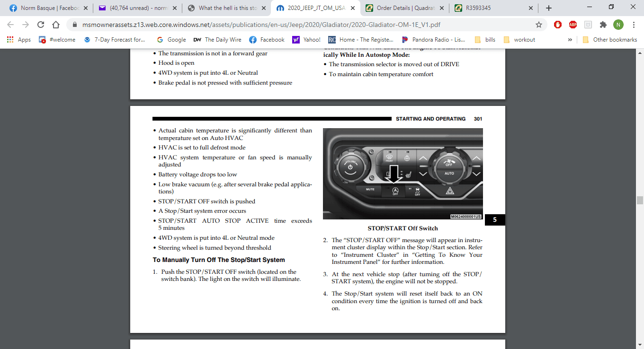Click the gray square extension icon

tap(588, 25)
